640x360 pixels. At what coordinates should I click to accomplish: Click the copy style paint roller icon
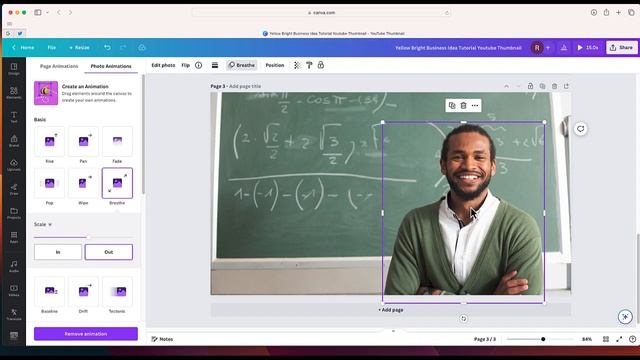click(x=309, y=65)
